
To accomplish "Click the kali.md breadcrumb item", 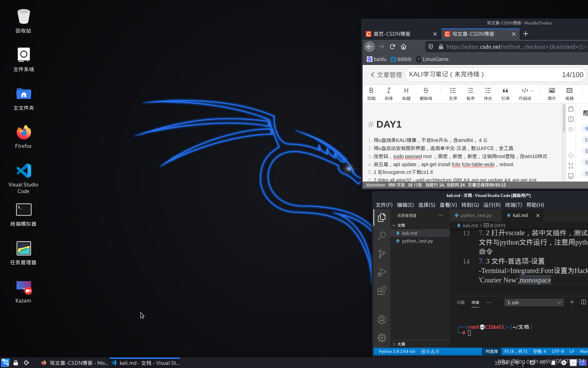I will [467, 225].
